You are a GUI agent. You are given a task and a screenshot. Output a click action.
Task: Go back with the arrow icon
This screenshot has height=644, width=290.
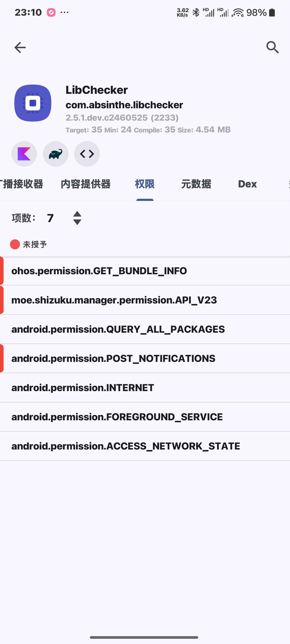[x=20, y=47]
